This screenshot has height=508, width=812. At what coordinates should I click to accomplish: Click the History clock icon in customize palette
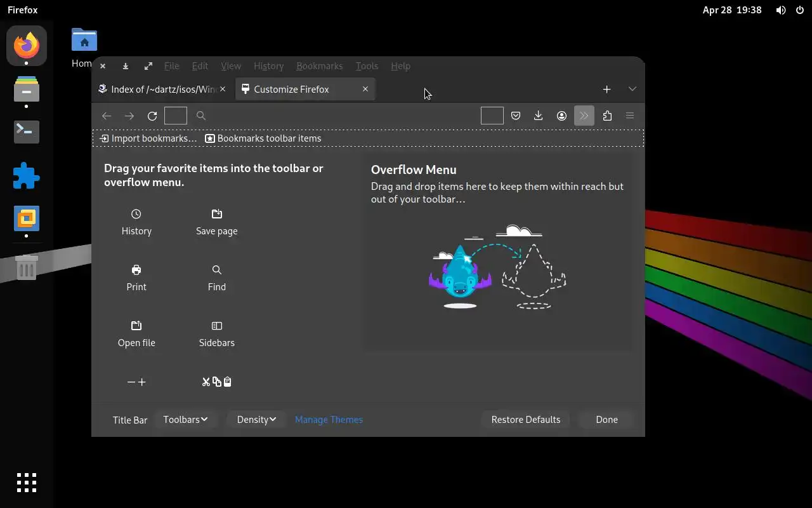coord(136,214)
